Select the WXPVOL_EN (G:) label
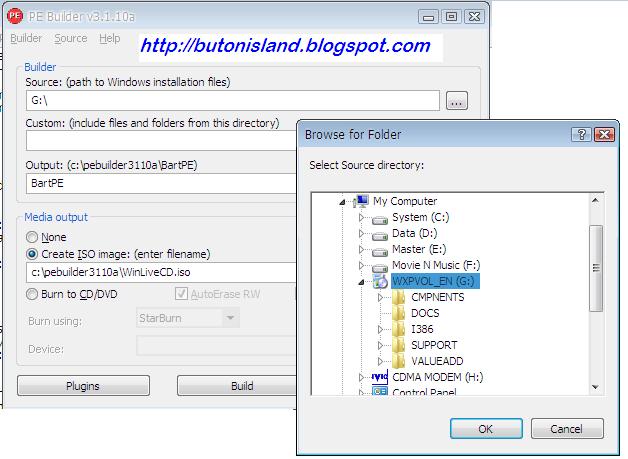The width and height of the screenshot is (628, 459). [x=435, y=281]
